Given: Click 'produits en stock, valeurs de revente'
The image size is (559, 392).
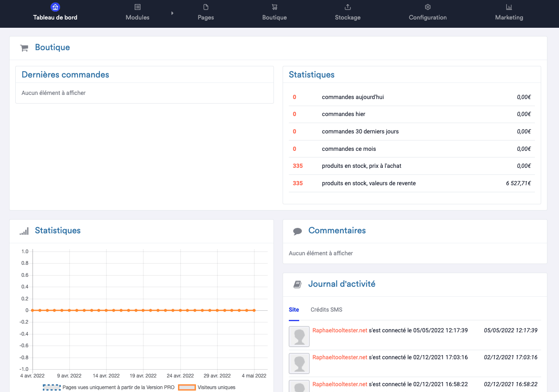Looking at the screenshot, I should pos(369,183).
